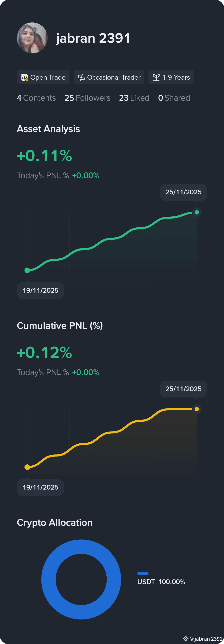Screen dimensions: 224x644
Task: Click the 19/11/2025 label under Cumulative PNL
Action: (40, 487)
